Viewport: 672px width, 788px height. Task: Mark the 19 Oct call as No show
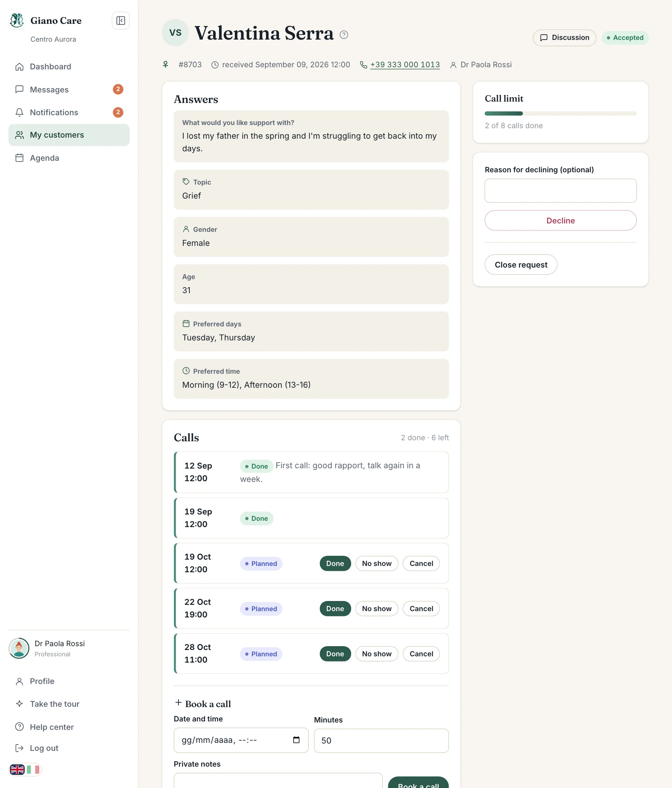(376, 564)
